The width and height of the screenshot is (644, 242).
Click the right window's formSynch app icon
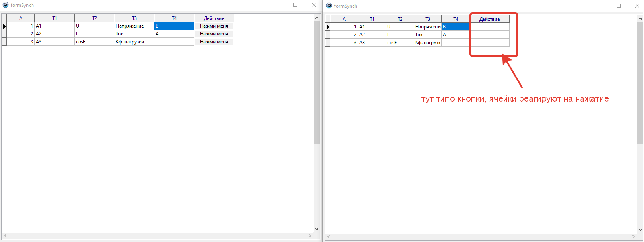pyautogui.click(x=329, y=6)
